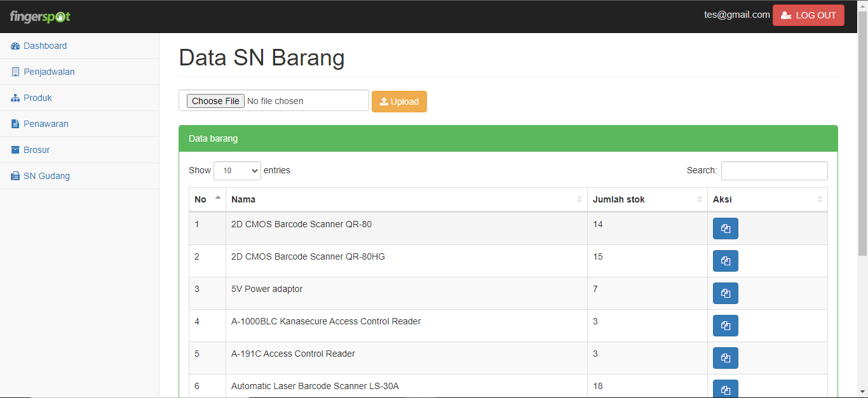This screenshot has width=868, height=398.
Task: Sort table by No column
Action: [207, 199]
